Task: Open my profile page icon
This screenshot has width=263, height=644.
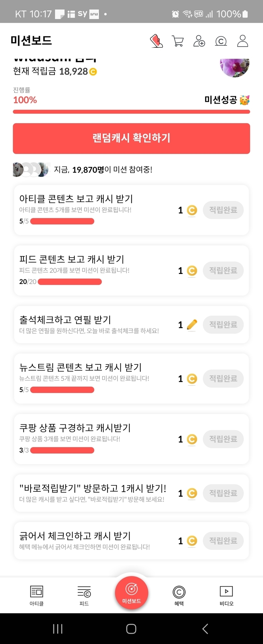Action: click(242, 41)
